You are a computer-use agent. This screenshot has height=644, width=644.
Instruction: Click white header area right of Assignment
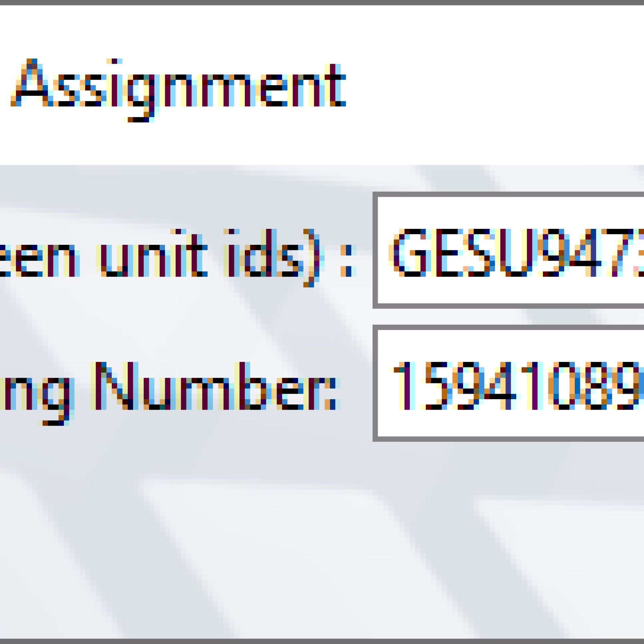(485, 87)
